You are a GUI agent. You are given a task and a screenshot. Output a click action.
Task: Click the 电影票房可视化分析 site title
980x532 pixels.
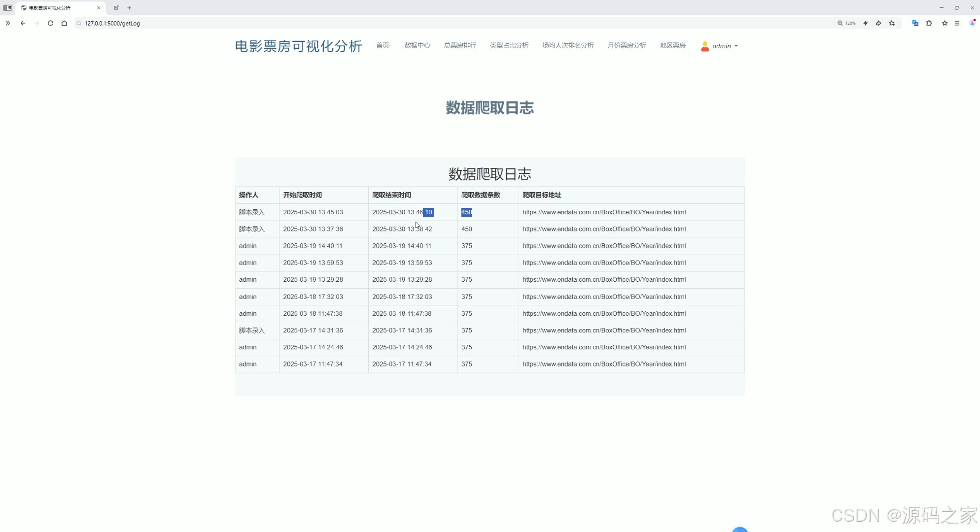coord(298,46)
